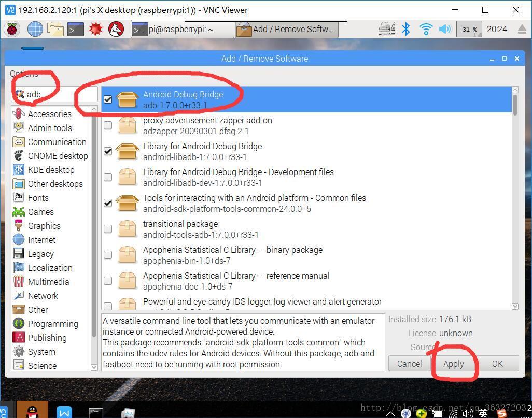Screen dimensions: 532x418
Task: Check the apophenia-doc reference manual
Action: [x=107, y=281]
